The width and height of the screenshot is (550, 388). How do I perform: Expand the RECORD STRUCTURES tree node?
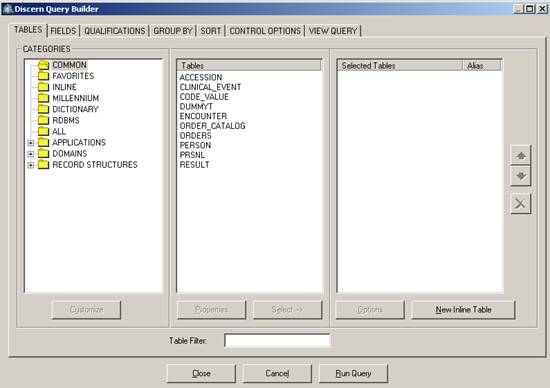[x=31, y=165]
